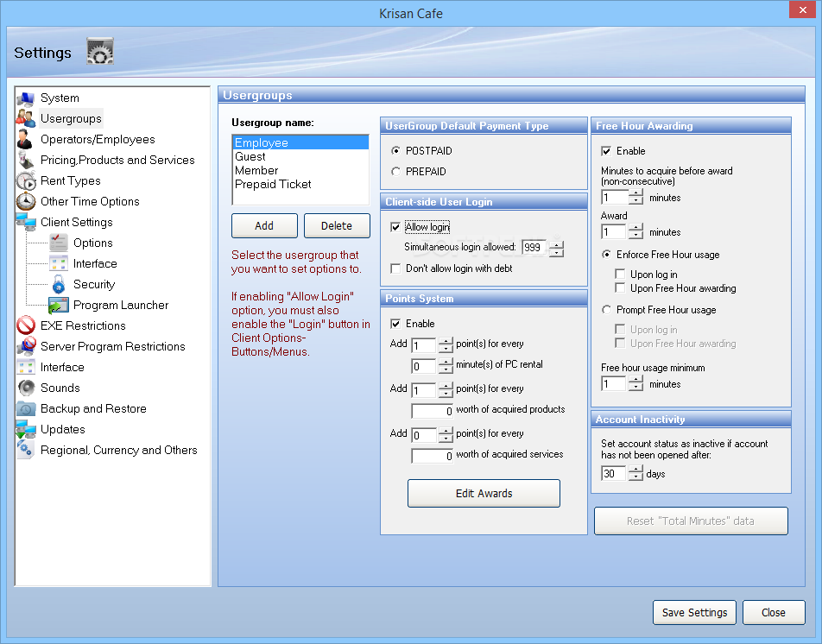This screenshot has height=644, width=822.
Task: Click the Program Launcher icon
Action: [x=58, y=305]
